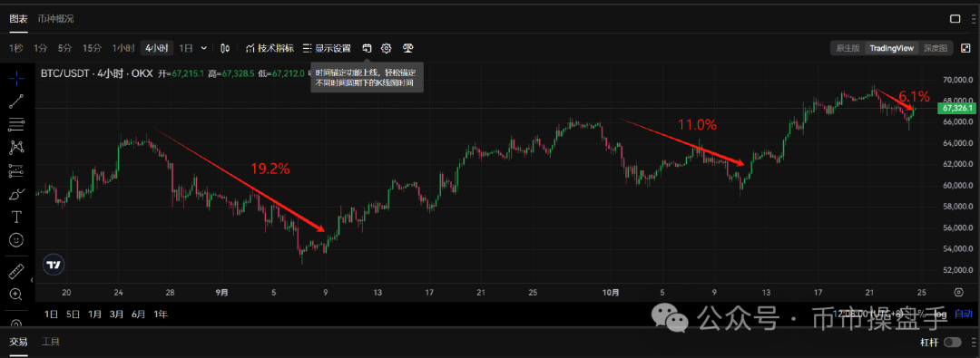Screen dimensions: 980x358
Task: Click the TradingView logo on chart
Action: 54,265
